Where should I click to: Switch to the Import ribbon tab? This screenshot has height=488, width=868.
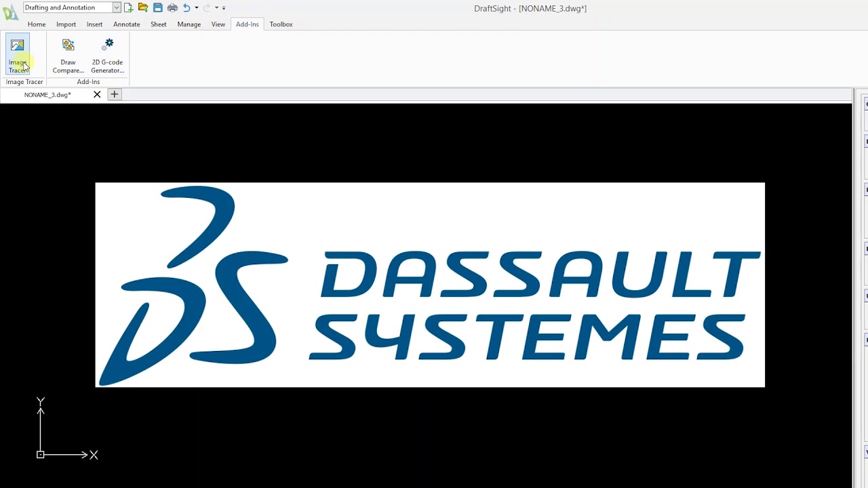66,24
